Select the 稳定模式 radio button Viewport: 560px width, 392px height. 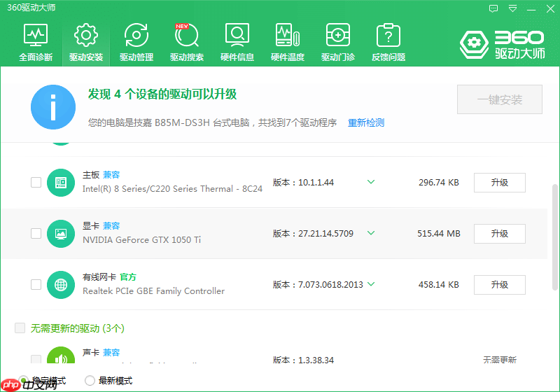(24, 380)
